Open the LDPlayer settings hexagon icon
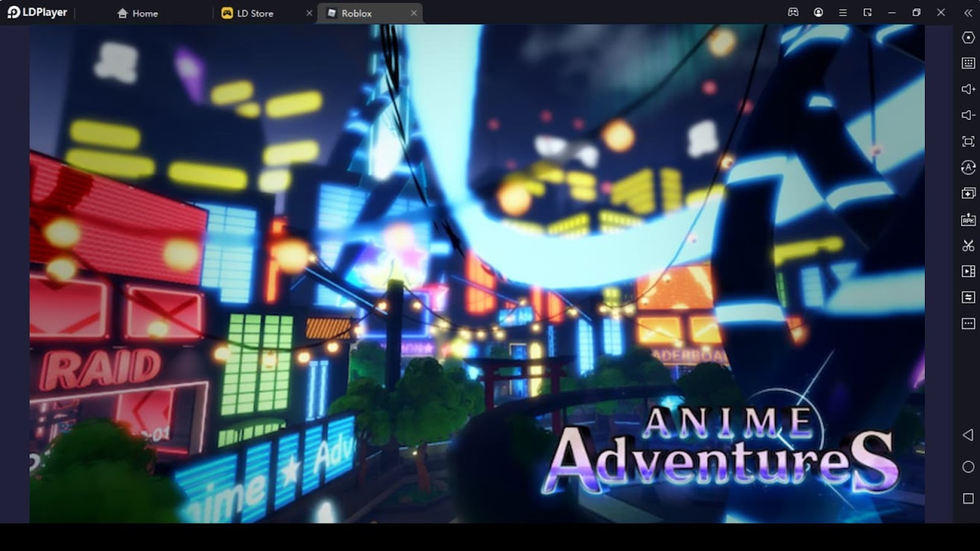Image resolution: width=980 pixels, height=551 pixels. (x=968, y=37)
